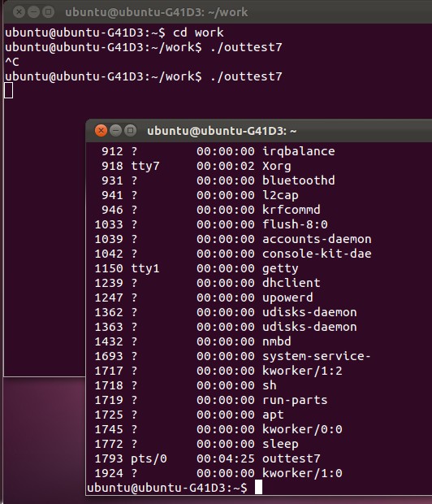Close the background ~/work terminal
This screenshot has height=504, width=432.
19,12
